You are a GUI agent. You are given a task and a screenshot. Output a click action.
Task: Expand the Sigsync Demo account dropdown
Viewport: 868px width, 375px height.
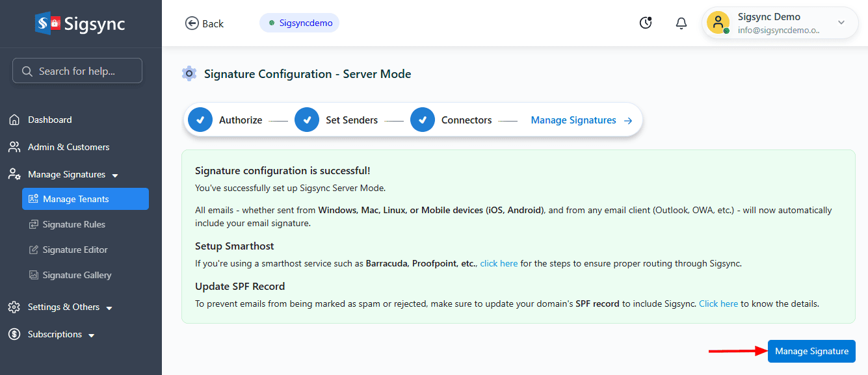[841, 23]
